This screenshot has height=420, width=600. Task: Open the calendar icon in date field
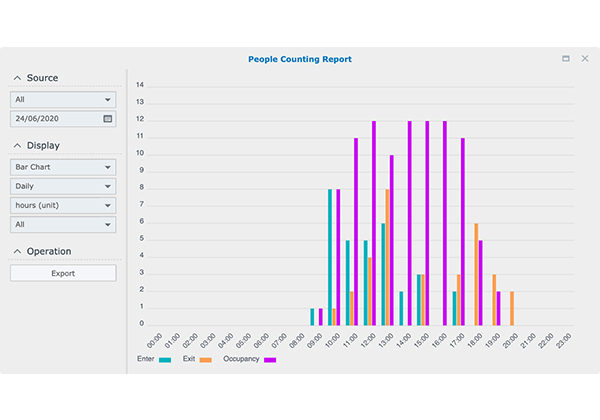108,119
